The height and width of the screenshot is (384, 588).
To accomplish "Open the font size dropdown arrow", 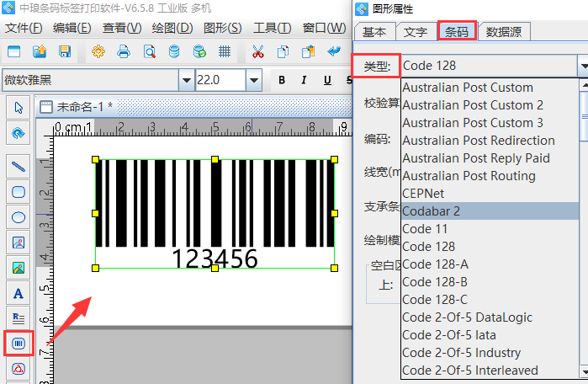I will click(x=254, y=80).
